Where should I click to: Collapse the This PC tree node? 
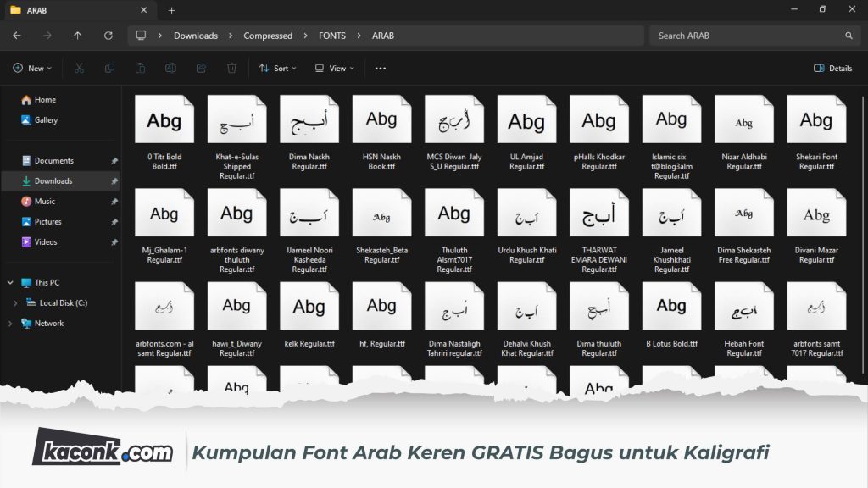coord(10,282)
